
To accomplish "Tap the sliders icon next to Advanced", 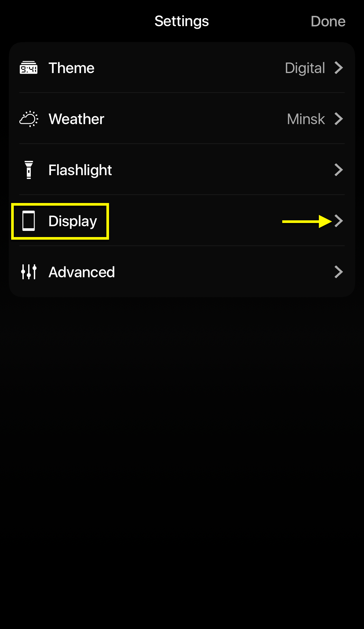I will click(x=29, y=272).
